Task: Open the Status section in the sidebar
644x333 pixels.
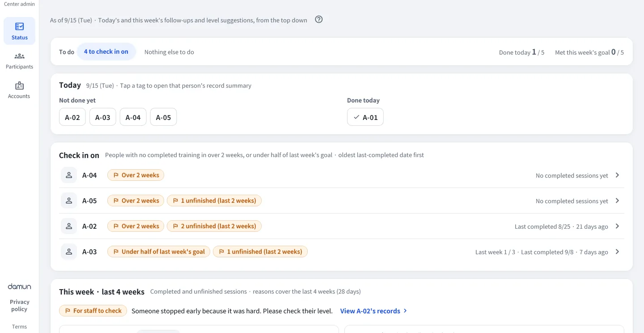Action: 19,31
